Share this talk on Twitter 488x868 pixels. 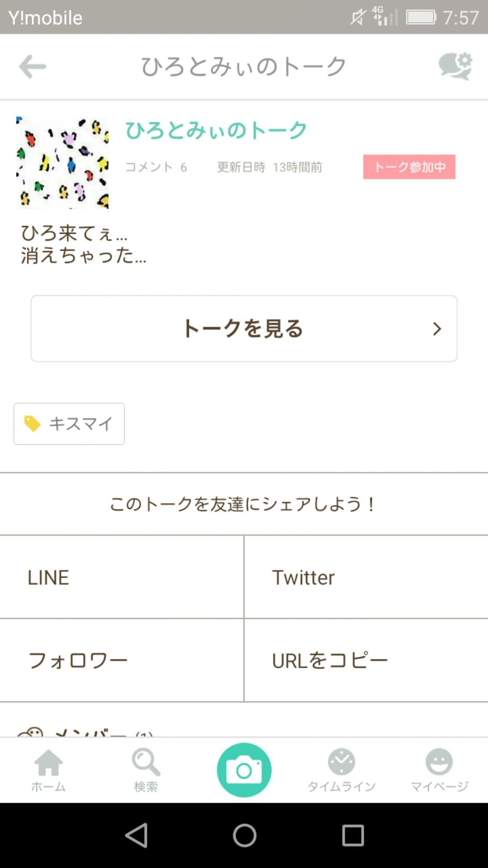click(x=366, y=577)
